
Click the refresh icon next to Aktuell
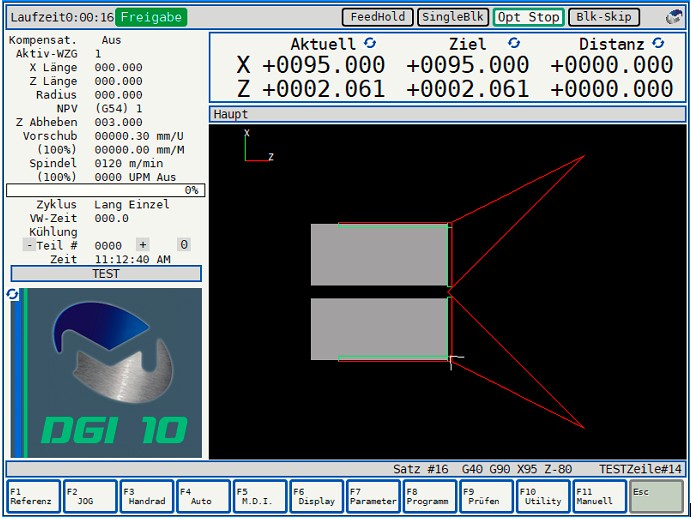tap(370, 43)
